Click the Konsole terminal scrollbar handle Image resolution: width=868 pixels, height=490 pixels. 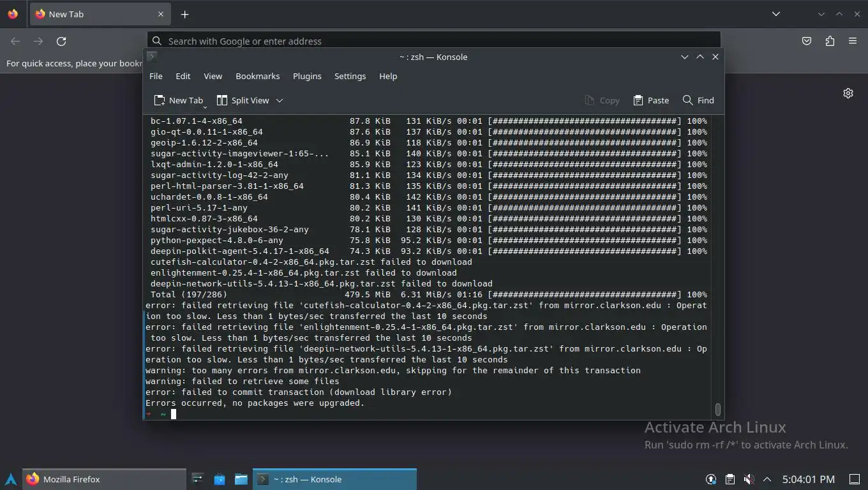(x=718, y=409)
